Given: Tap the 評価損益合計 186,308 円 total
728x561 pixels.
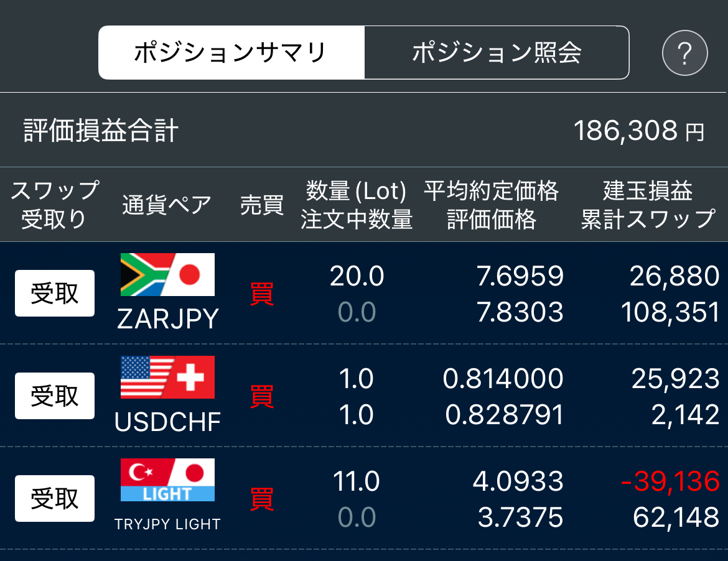Looking at the screenshot, I should click(364, 131).
